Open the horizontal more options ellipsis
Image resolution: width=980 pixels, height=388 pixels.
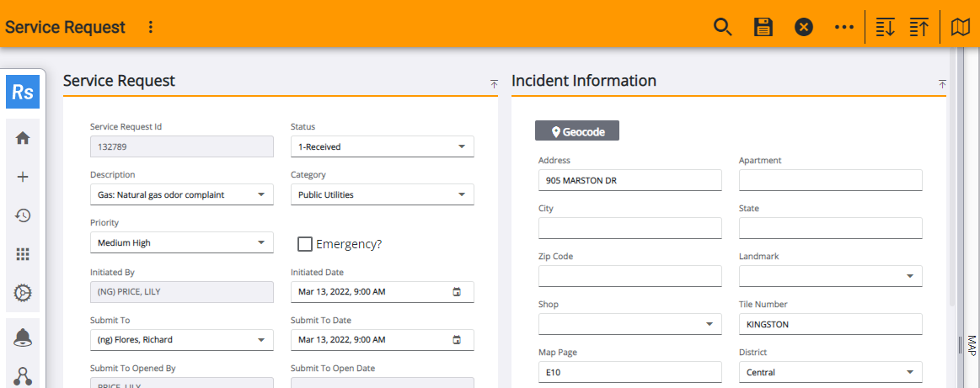pos(843,28)
